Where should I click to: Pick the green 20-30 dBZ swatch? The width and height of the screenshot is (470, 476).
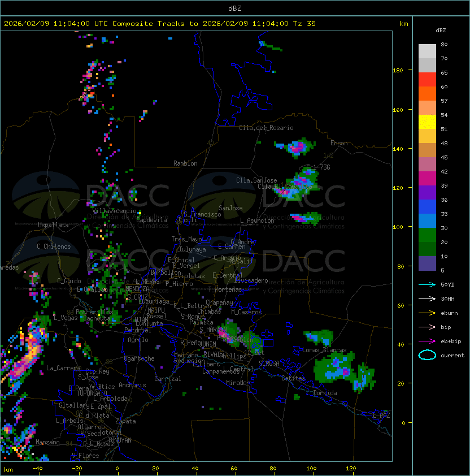coord(427,235)
